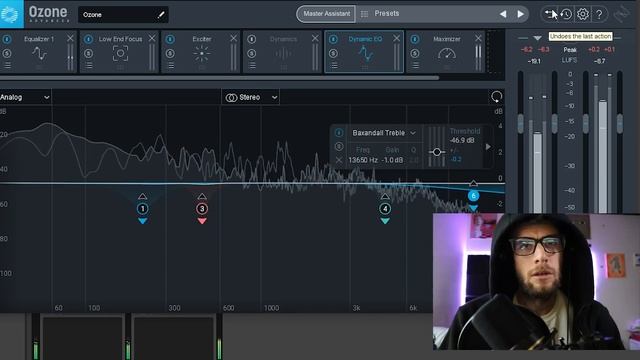Expand band panel with right arrow
Image resolution: width=640 pixels, height=360 pixels.
(x=488, y=147)
